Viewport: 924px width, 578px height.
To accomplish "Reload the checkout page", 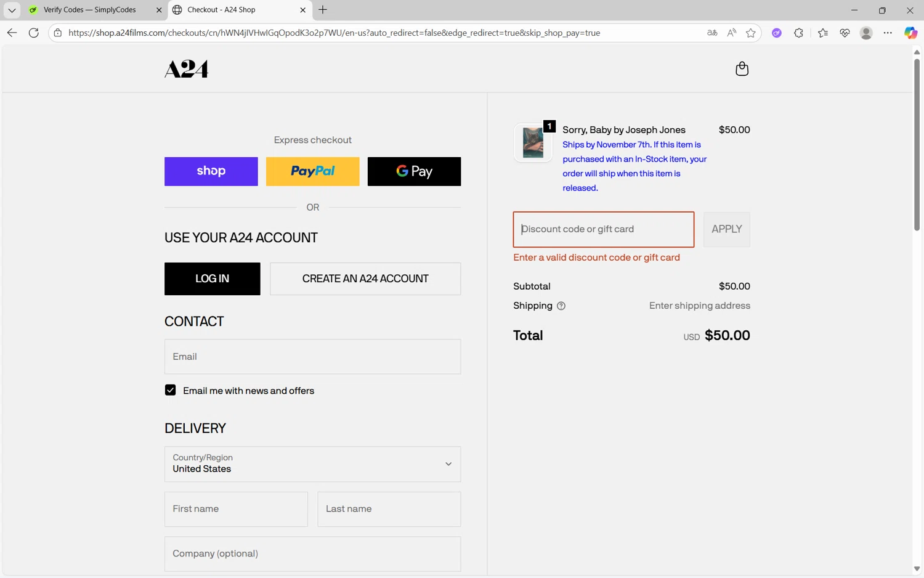I will [x=34, y=33].
